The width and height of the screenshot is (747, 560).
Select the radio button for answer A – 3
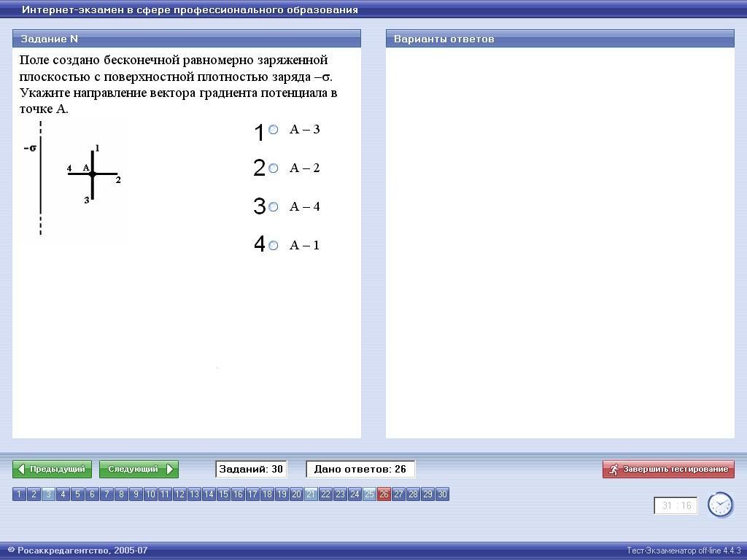click(x=273, y=130)
